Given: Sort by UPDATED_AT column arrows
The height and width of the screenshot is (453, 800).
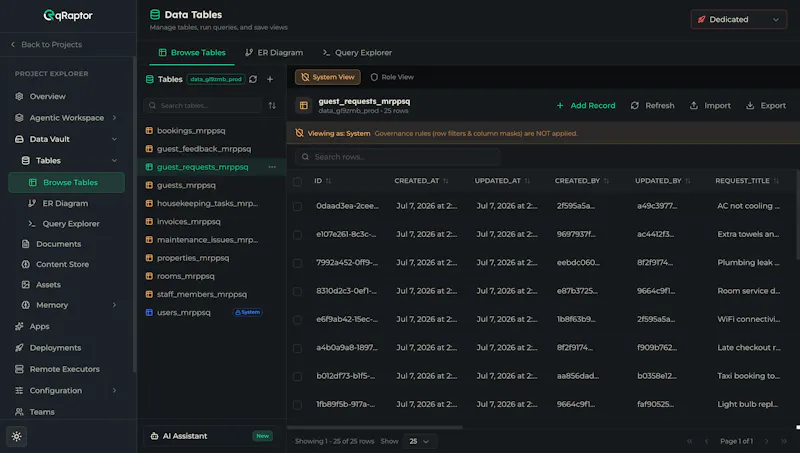Looking at the screenshot, I should point(527,181).
